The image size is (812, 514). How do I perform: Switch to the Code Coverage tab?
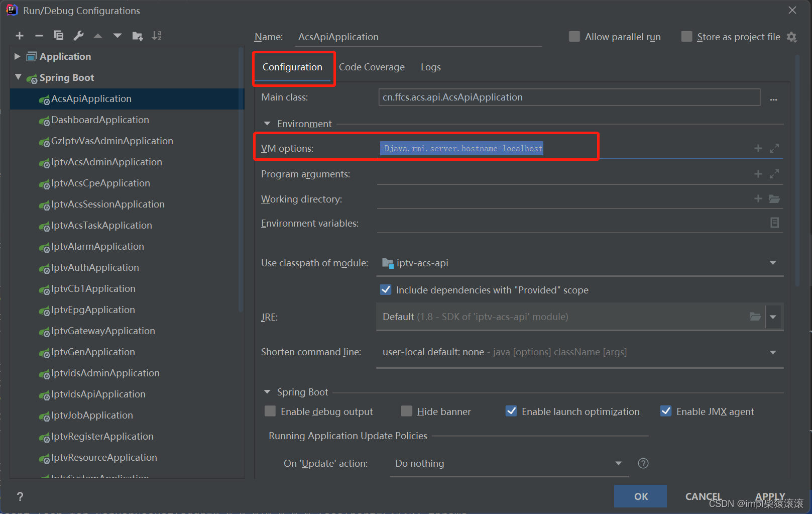(x=372, y=67)
